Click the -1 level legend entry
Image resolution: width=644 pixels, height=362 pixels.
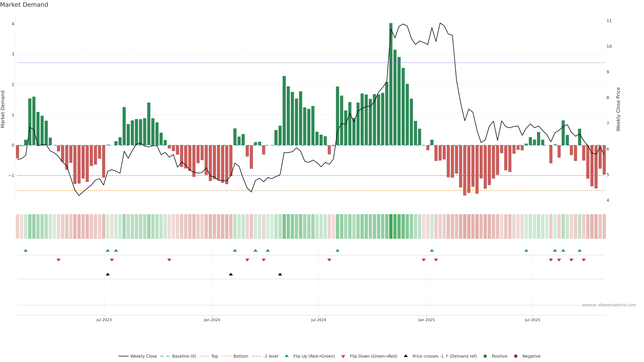[271, 356]
